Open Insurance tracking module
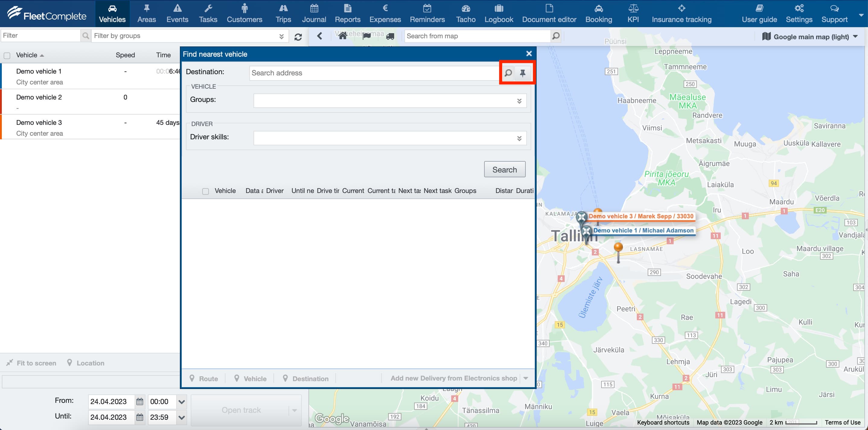 click(x=681, y=14)
